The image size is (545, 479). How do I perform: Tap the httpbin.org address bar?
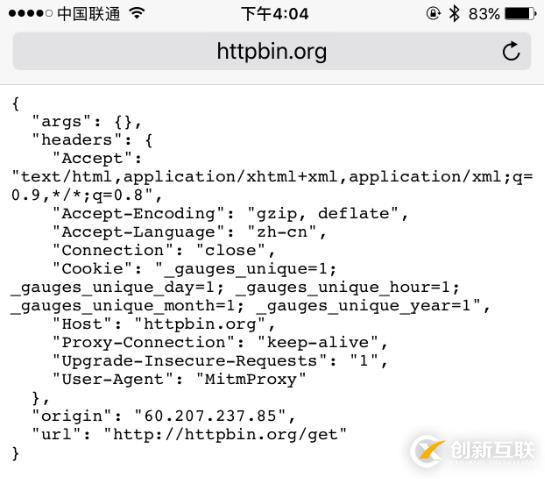[x=272, y=51]
